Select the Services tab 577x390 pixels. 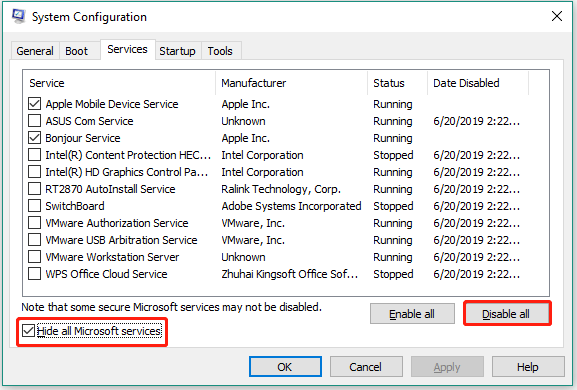[x=127, y=49]
